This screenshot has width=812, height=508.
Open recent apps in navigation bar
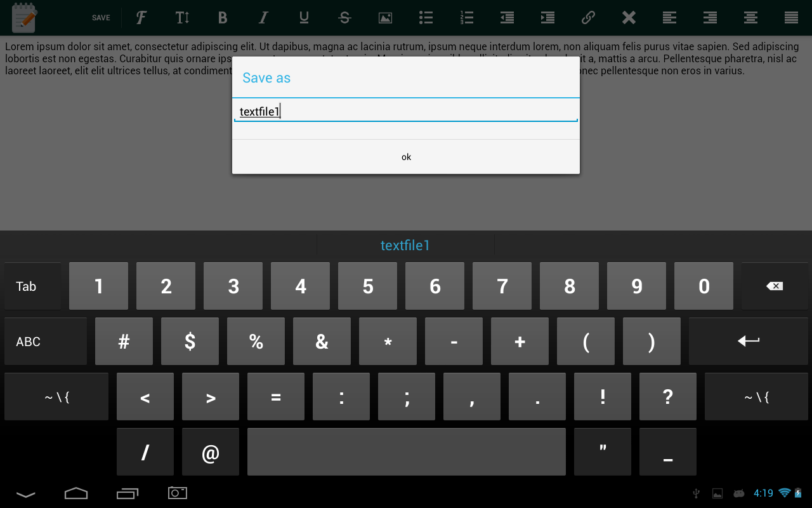click(x=128, y=493)
